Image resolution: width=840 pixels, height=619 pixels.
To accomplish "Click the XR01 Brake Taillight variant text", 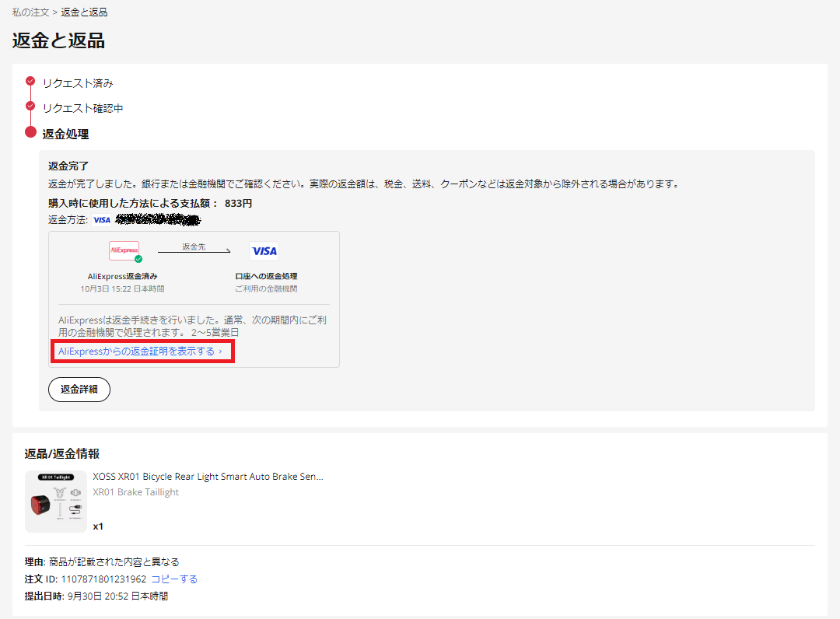I will [x=135, y=492].
